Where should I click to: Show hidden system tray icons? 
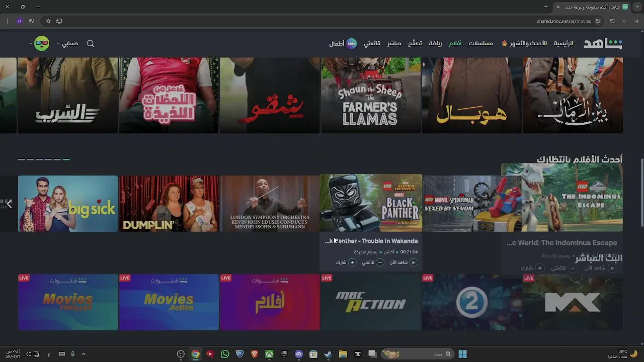point(84,354)
